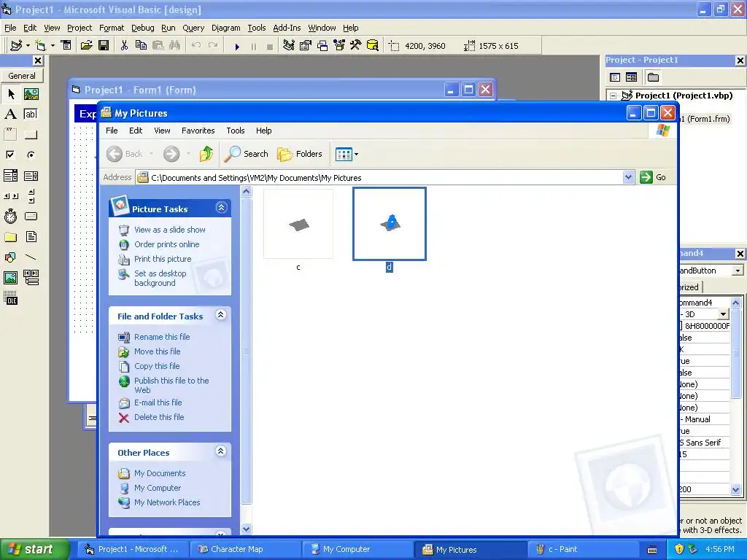Click Set as desktop background link
This screenshot has width=747, height=560.
point(160,278)
